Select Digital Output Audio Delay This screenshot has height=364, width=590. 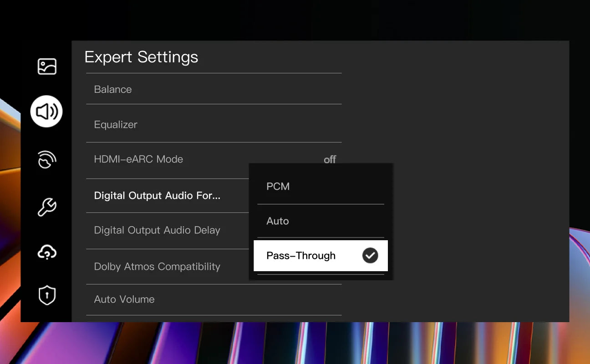pyautogui.click(x=157, y=230)
